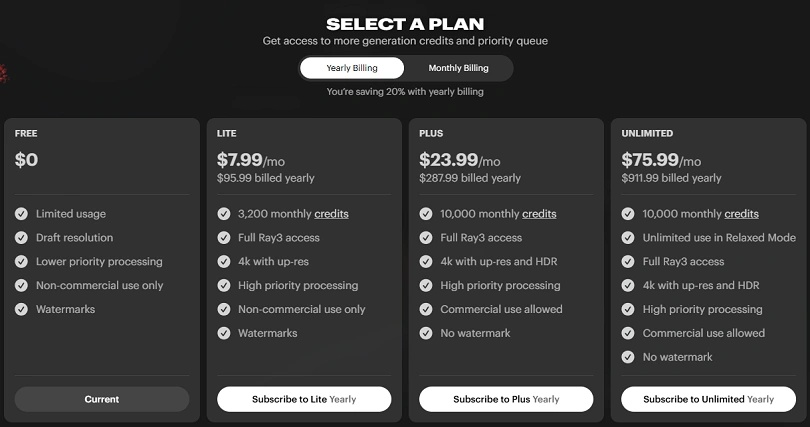Subscribe to Lite Yearly plan

tap(303, 399)
